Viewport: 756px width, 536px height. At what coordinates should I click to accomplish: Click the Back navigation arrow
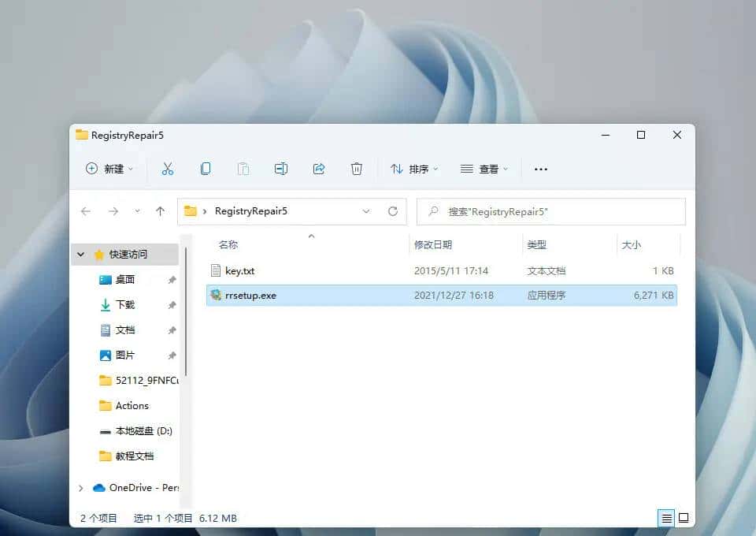(x=87, y=211)
